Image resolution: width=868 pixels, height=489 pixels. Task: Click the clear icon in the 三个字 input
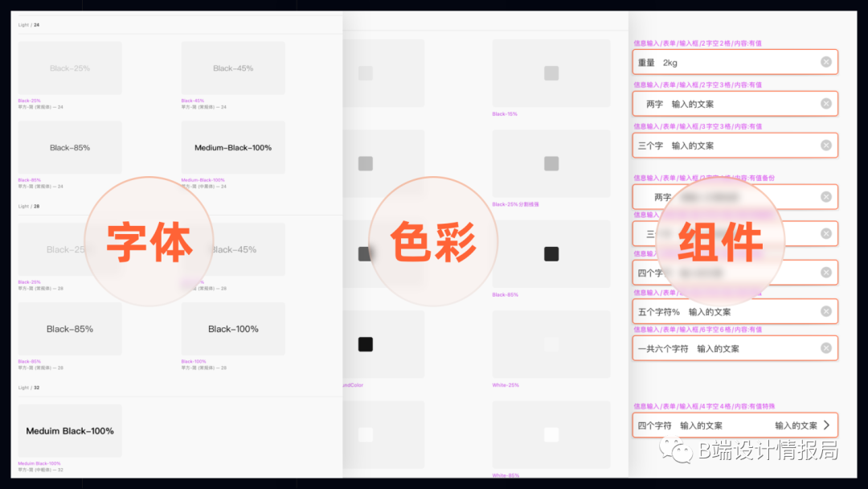[x=825, y=146]
